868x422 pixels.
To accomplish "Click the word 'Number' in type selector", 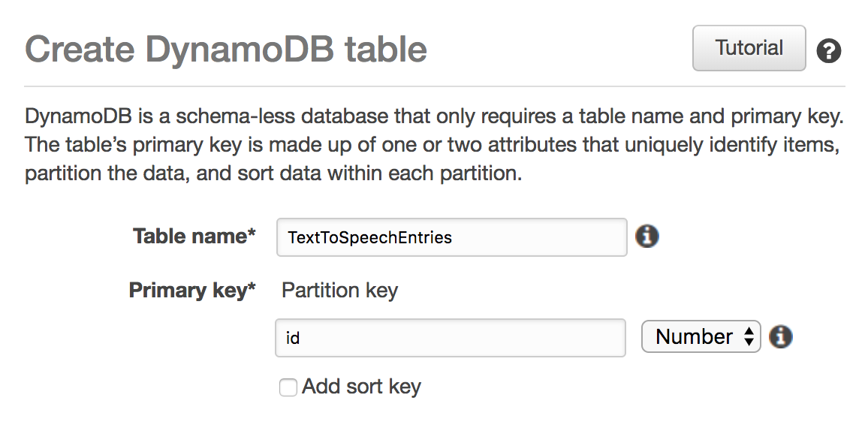I will click(x=695, y=336).
